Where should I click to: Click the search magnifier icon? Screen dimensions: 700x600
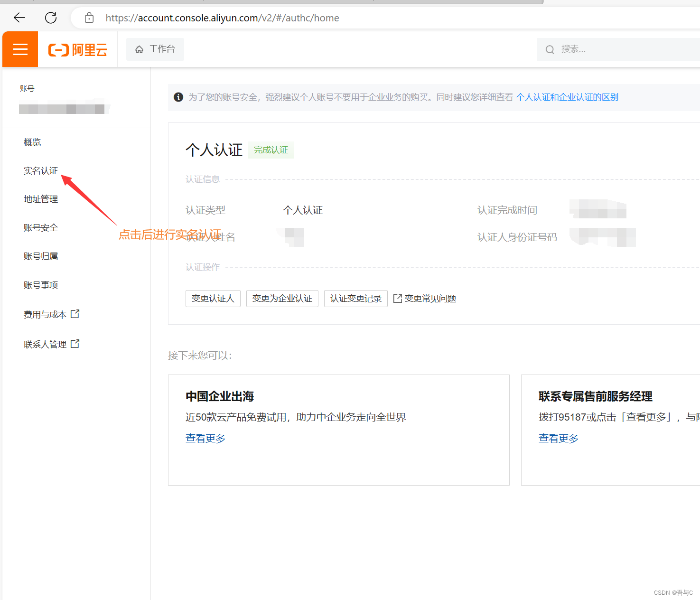[550, 49]
